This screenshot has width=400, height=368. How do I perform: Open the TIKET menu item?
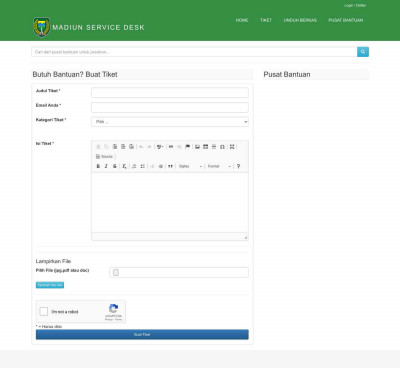[266, 20]
